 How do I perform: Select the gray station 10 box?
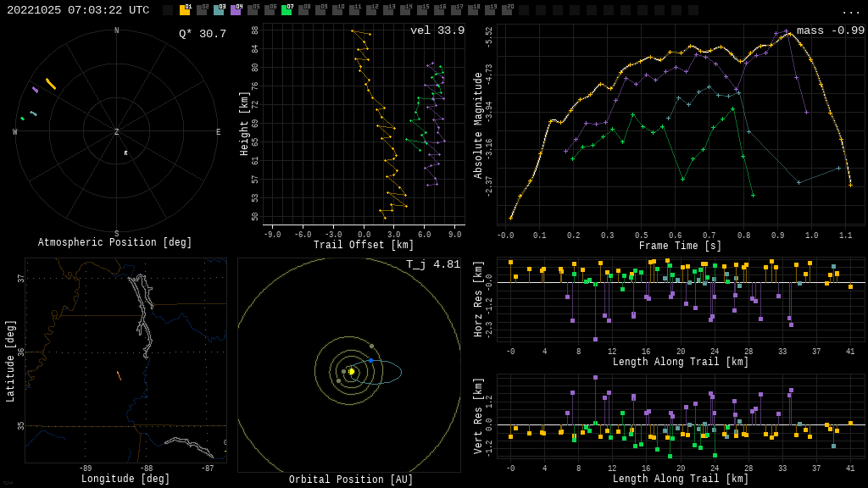pos(337,10)
